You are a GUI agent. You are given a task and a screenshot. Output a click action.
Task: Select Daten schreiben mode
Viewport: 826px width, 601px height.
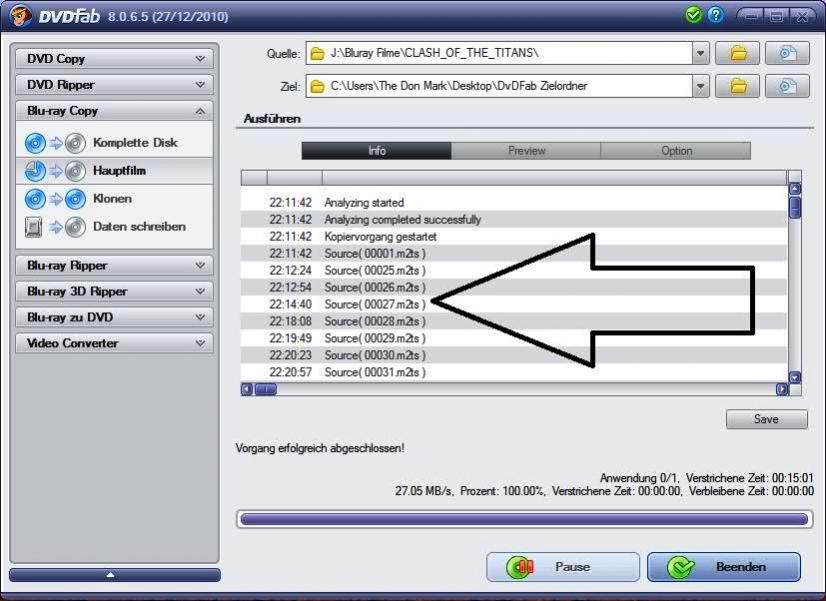pos(114,226)
